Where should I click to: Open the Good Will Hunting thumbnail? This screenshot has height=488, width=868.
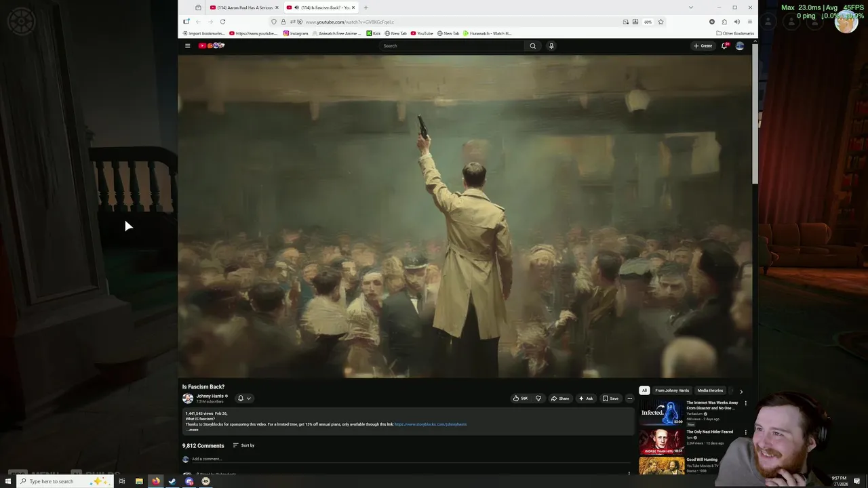coord(662,466)
